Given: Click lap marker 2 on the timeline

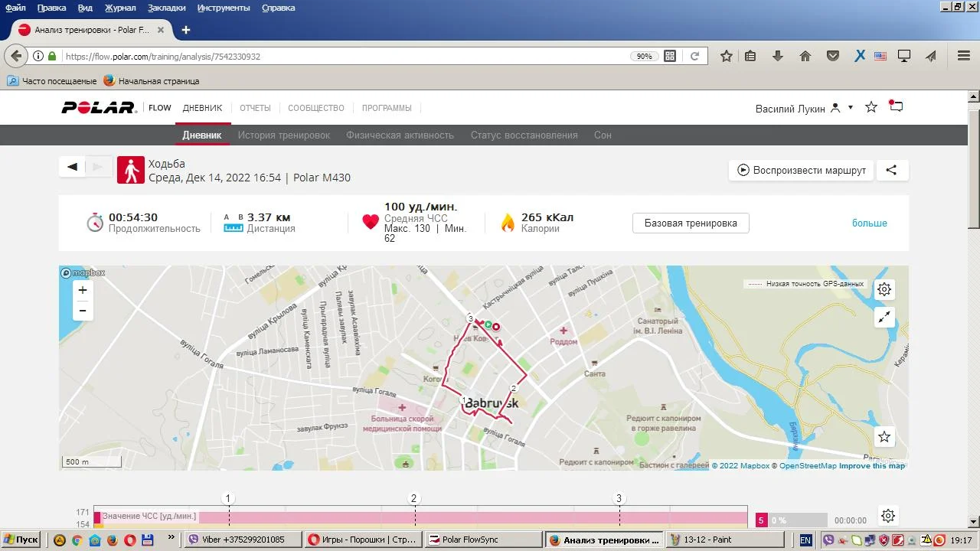Looking at the screenshot, I should [x=413, y=499].
